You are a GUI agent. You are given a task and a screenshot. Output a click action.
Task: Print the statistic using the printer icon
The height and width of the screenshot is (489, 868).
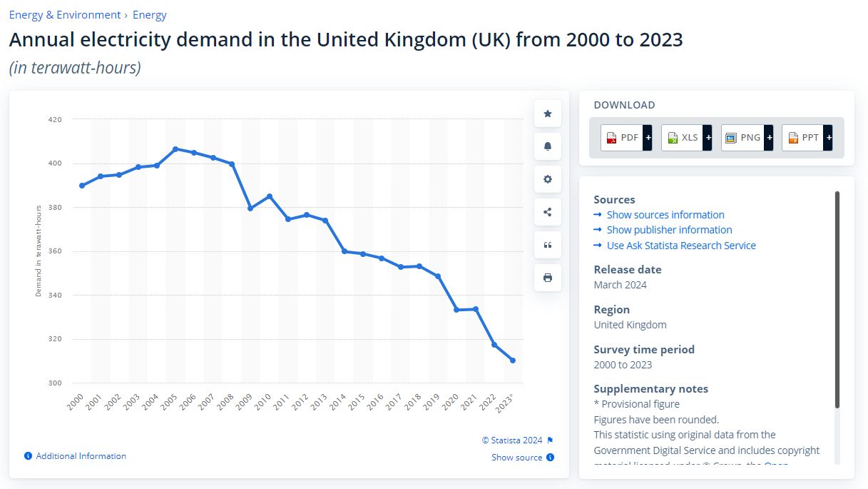547,278
